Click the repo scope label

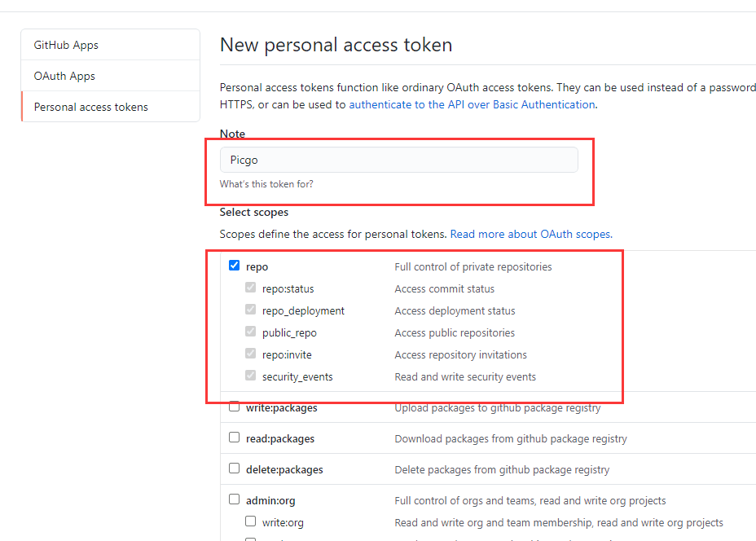point(257,266)
